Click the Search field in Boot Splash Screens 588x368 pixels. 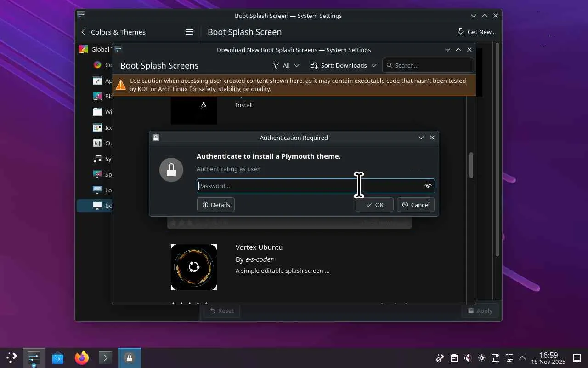pyautogui.click(x=428, y=65)
